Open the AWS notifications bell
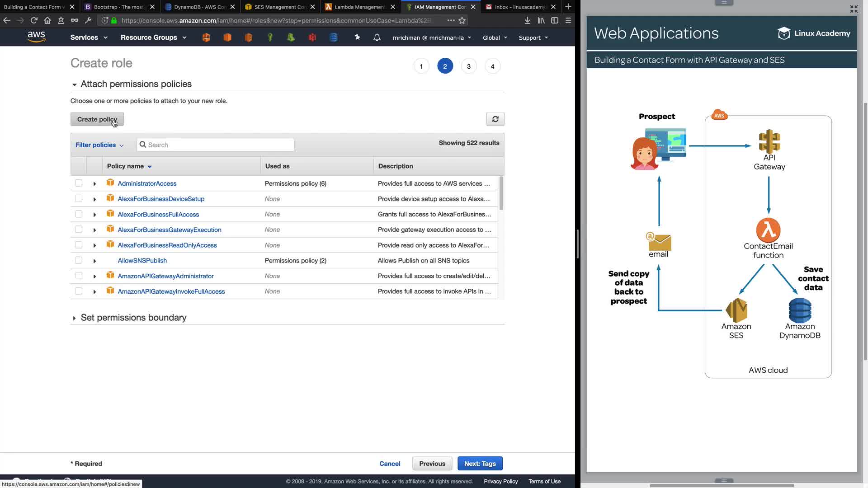This screenshot has width=868, height=488. (377, 38)
